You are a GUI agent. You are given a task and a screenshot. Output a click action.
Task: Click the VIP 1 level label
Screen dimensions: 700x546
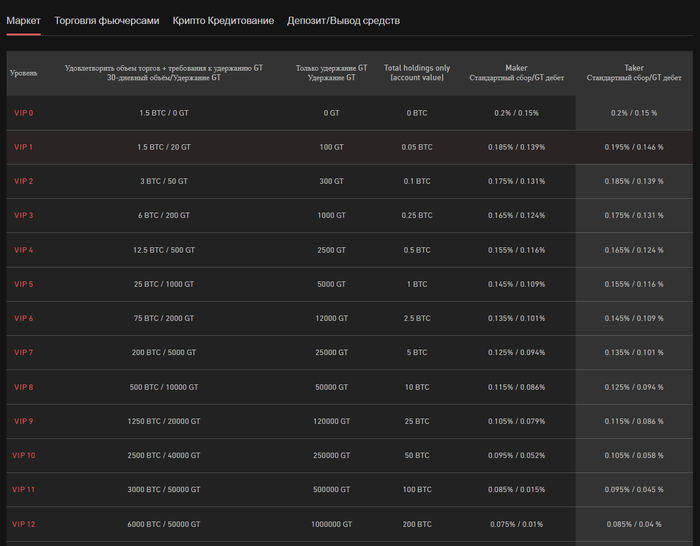[x=23, y=147]
